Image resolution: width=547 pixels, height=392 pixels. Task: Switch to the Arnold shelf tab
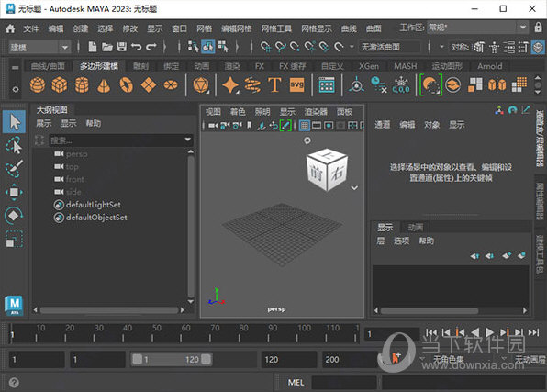point(490,66)
